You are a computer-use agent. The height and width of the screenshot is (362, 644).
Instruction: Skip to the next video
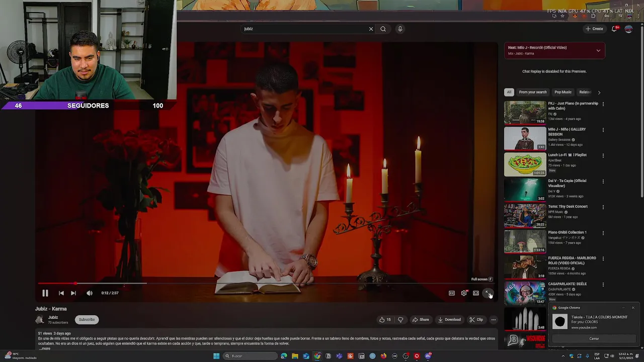click(73, 293)
